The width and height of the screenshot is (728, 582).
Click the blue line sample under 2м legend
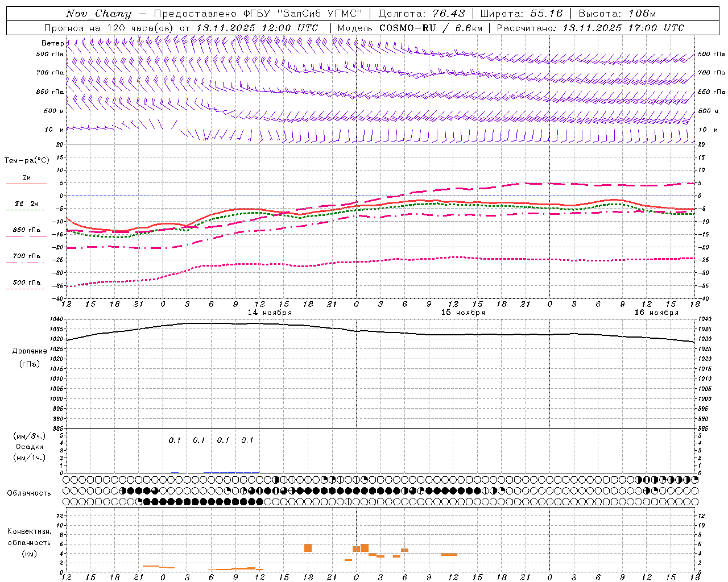click(x=26, y=184)
